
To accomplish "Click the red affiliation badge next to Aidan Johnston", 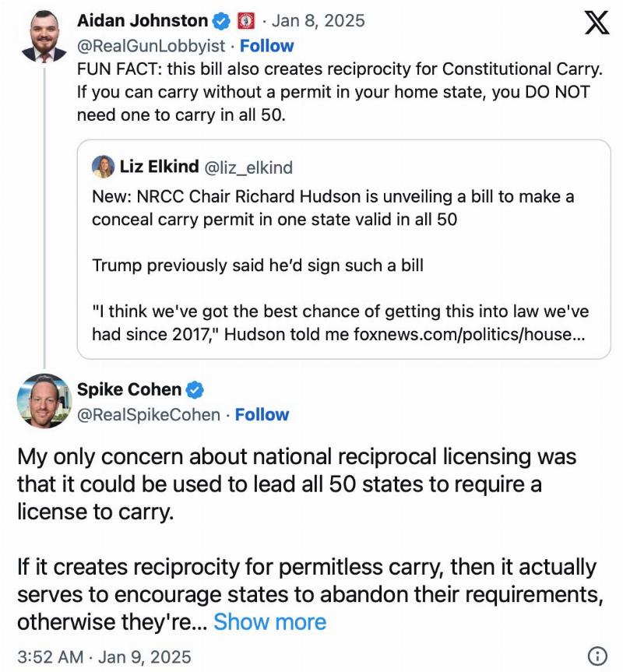I will pyautogui.click(x=246, y=21).
